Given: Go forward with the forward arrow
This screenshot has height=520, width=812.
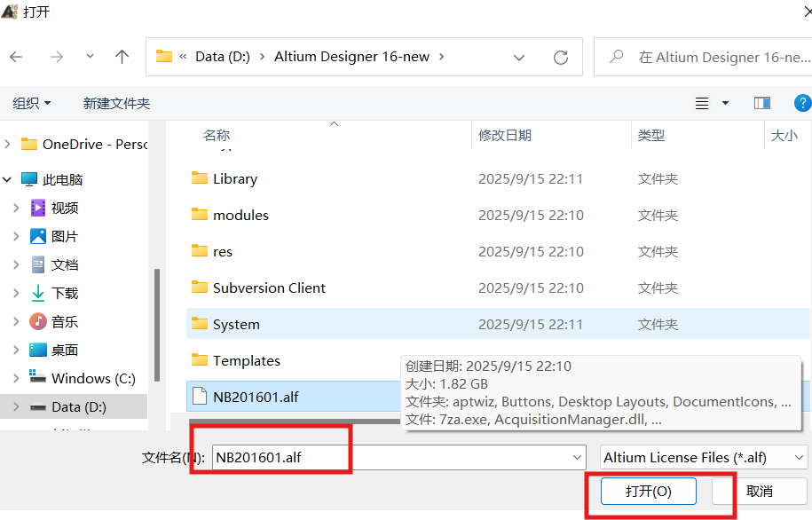Looking at the screenshot, I should coord(57,57).
